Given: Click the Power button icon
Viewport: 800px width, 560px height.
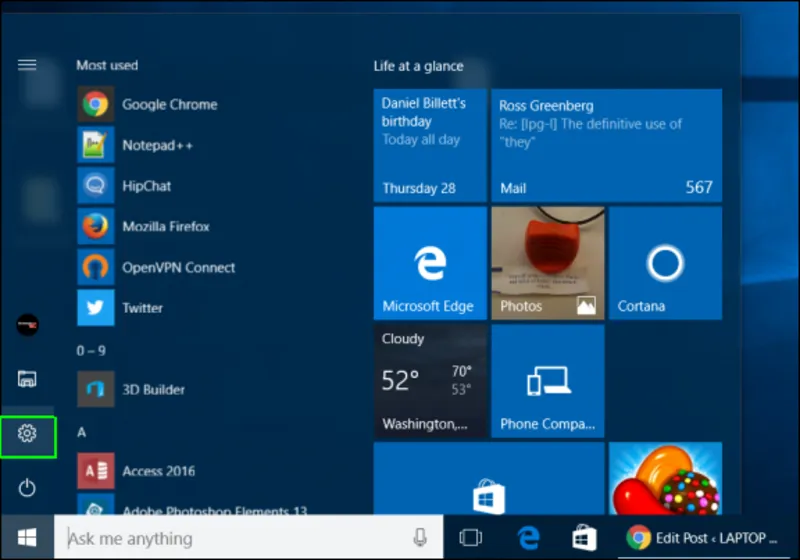Looking at the screenshot, I should click(x=27, y=488).
